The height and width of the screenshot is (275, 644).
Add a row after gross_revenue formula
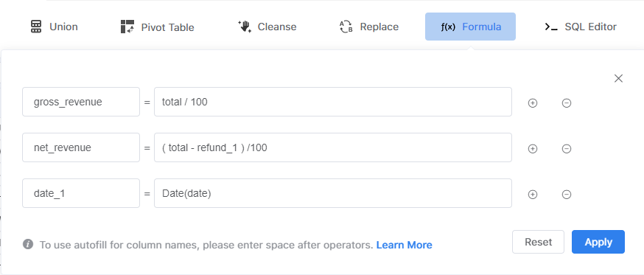(x=533, y=103)
